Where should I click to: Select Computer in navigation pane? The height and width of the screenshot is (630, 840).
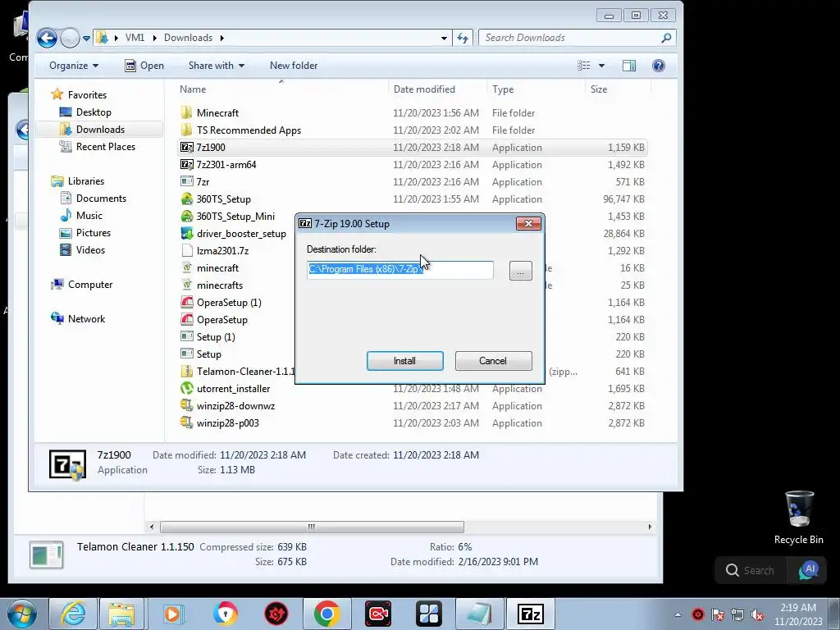pos(89,285)
